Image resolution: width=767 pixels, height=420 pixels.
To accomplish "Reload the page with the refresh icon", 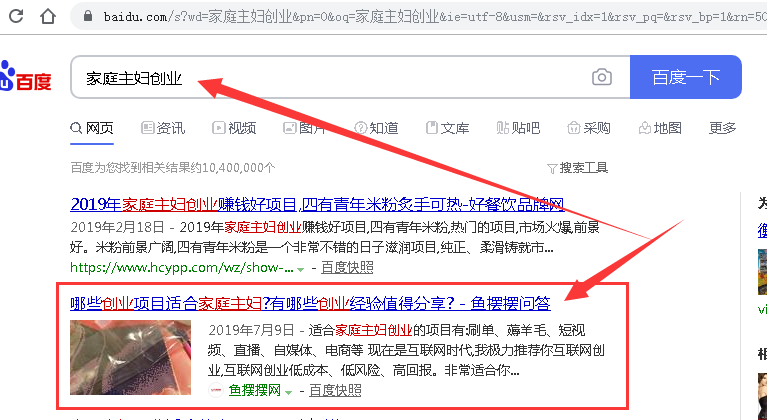I will 16,16.
